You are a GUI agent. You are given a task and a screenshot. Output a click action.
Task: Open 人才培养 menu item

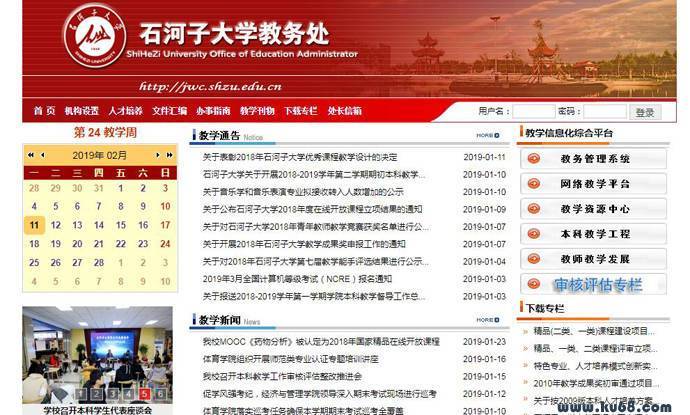coord(125,111)
